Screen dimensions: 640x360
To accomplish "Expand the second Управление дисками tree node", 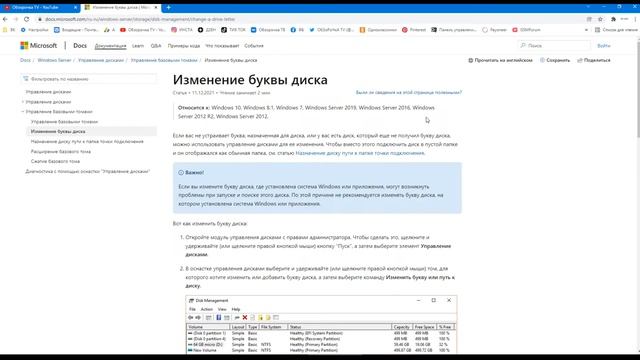I will click(23, 102).
